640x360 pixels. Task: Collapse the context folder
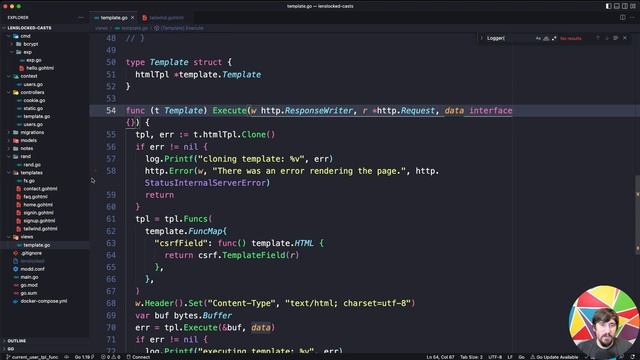click(x=29, y=76)
